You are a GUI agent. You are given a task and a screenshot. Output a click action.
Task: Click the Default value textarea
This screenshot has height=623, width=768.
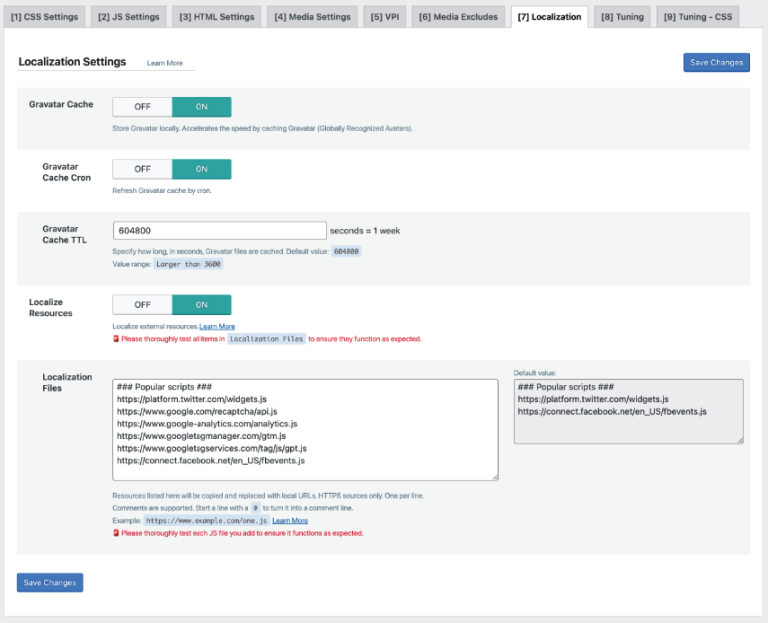coord(628,411)
